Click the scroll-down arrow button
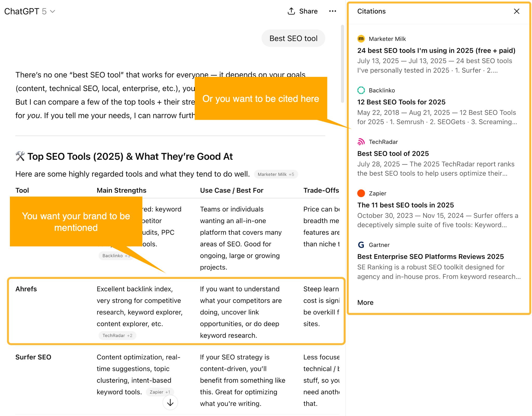Image resolution: width=532 pixels, height=416 pixels. click(x=170, y=402)
